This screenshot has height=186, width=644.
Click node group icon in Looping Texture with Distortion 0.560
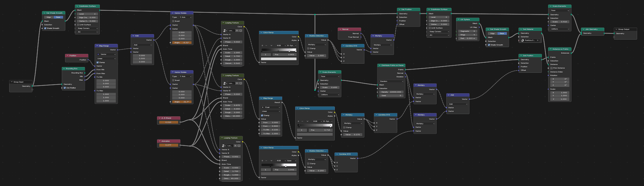click(225, 31)
